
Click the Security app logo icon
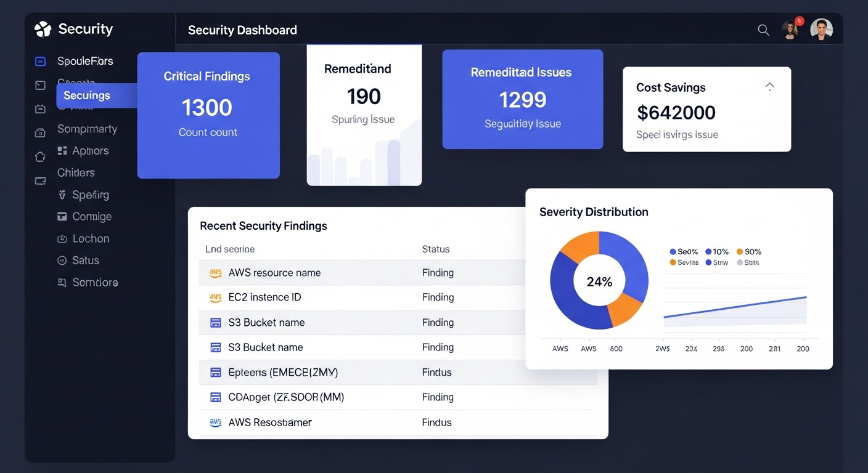click(43, 29)
